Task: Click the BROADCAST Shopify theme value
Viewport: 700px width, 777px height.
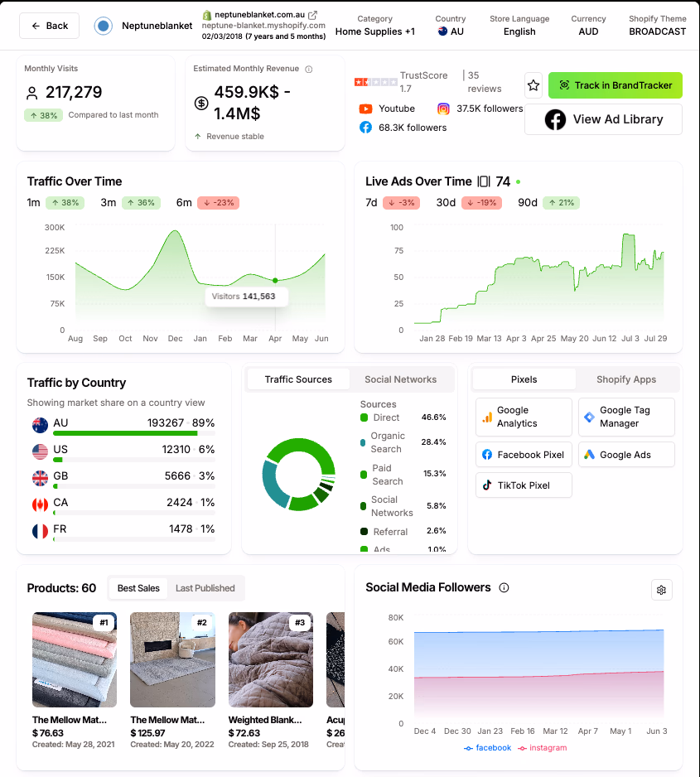Action: [x=658, y=31]
